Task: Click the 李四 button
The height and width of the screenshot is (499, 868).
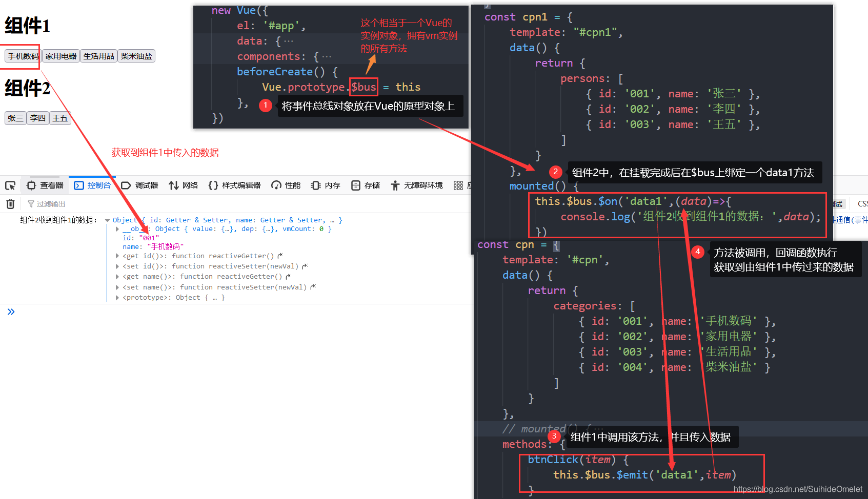Action: click(x=37, y=118)
